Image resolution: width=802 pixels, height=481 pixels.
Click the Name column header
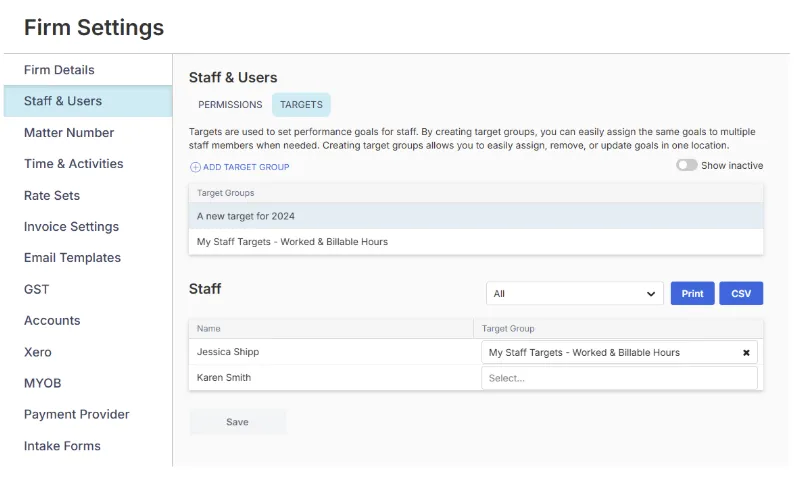(331, 329)
